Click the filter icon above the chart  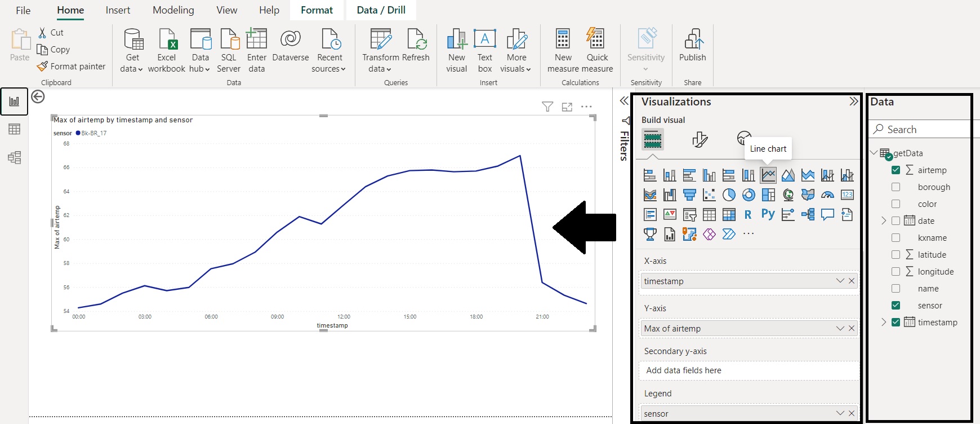point(547,107)
